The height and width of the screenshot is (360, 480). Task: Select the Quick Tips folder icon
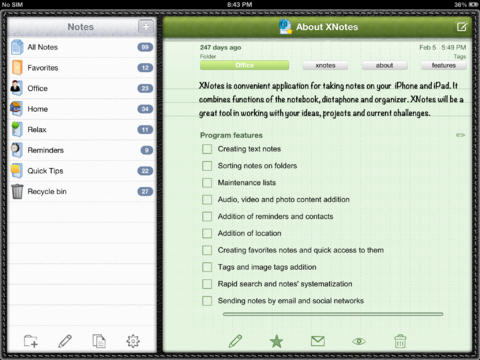tap(16, 171)
